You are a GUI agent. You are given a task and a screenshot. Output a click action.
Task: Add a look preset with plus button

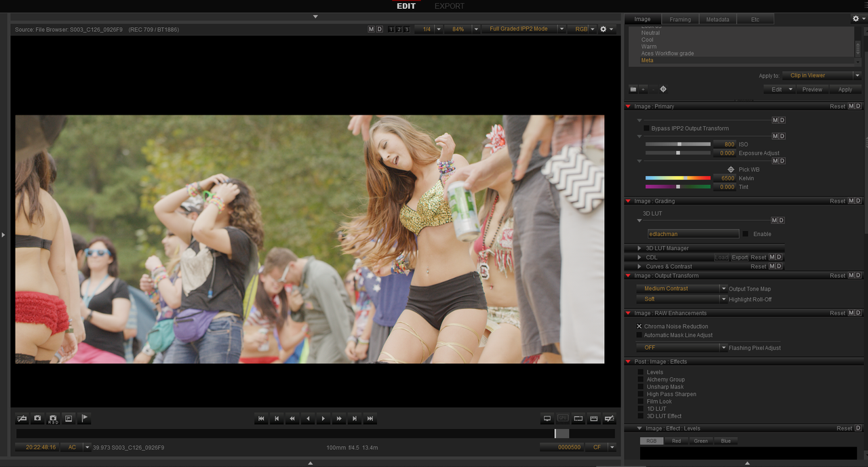644,89
